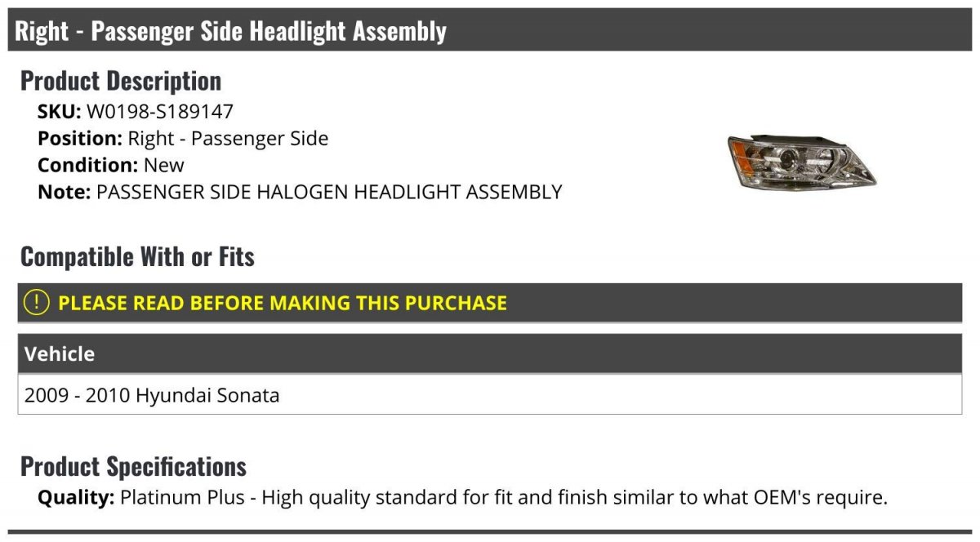Select the 2009 - 2010 Hyundai Sonata row

coord(490,395)
